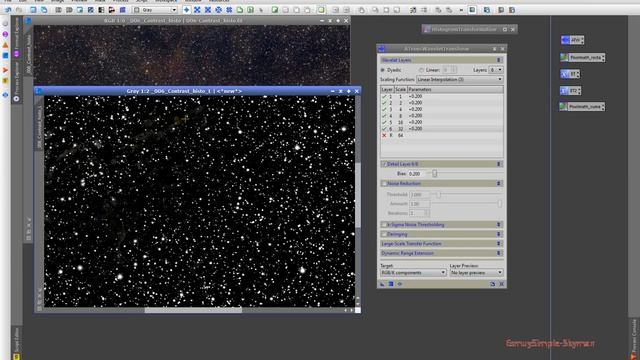Select the Linear radio button

[x=421, y=70]
